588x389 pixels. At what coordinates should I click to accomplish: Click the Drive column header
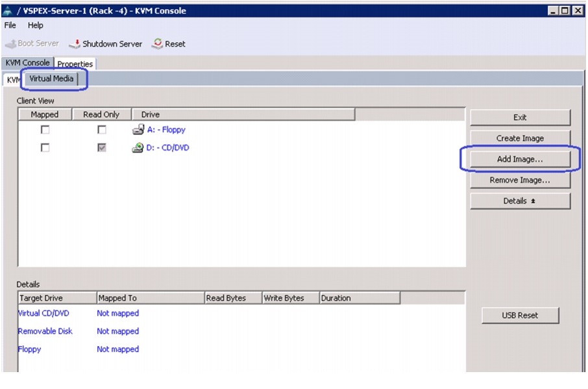(x=243, y=114)
